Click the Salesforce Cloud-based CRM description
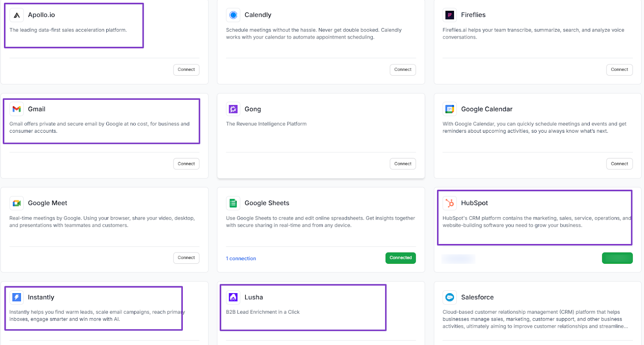This screenshot has width=644, height=345. tap(535, 319)
